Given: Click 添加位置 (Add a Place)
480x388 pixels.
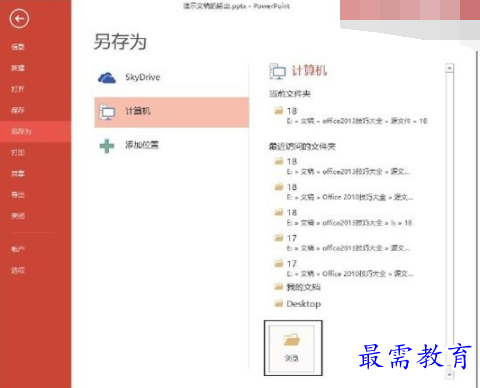Looking at the screenshot, I should [172, 145].
